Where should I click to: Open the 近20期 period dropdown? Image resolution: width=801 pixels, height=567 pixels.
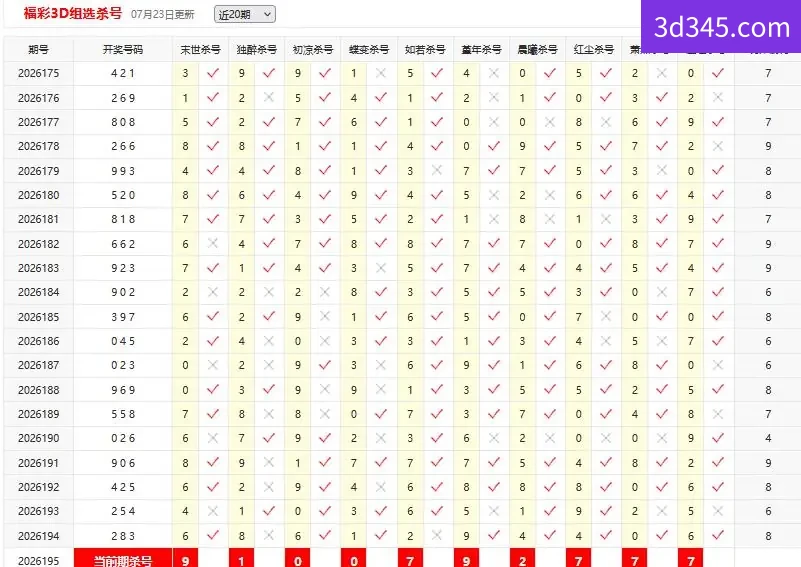click(245, 14)
